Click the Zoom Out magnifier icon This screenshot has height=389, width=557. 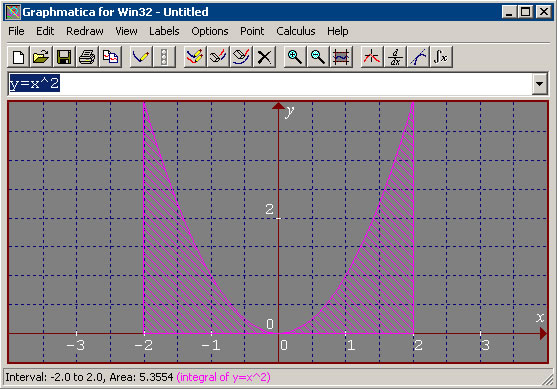(318, 57)
